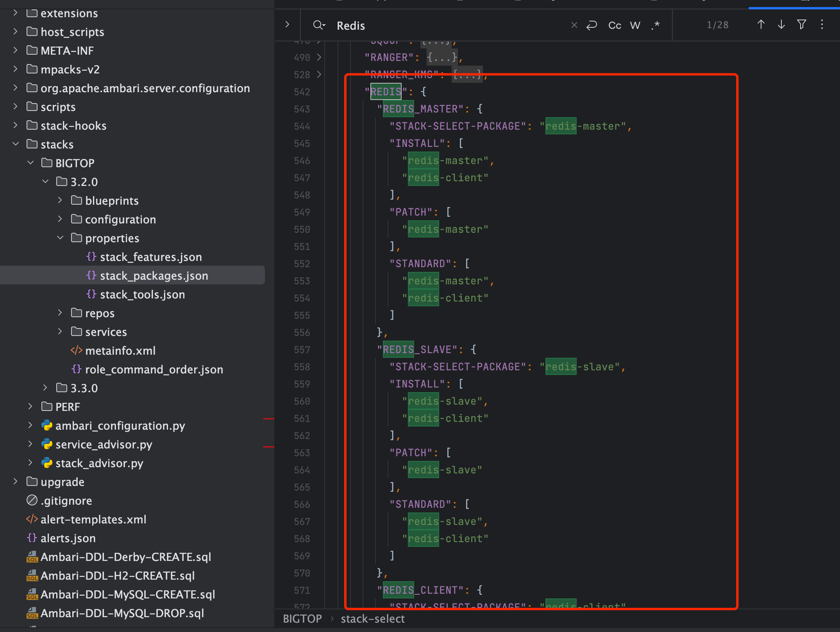Screen dimensions: 840x632
Task: Click line number 542 in gutter
Action: [x=302, y=92]
